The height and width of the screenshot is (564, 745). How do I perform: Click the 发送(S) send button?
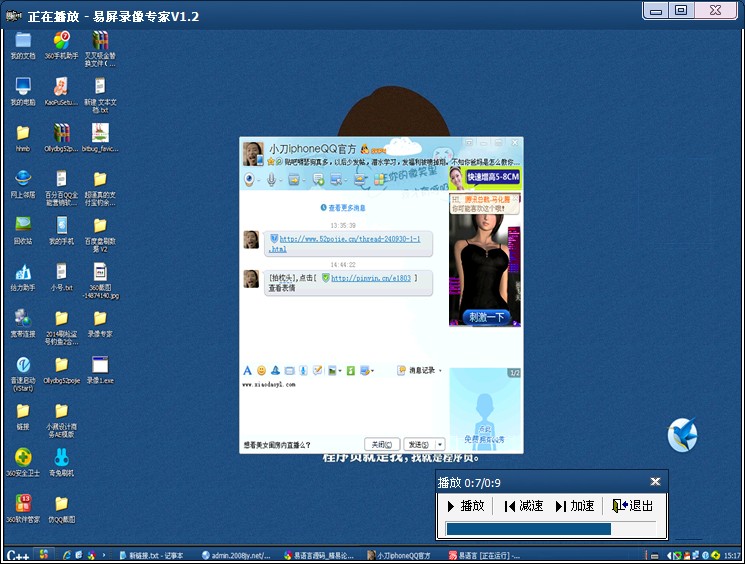pos(419,444)
